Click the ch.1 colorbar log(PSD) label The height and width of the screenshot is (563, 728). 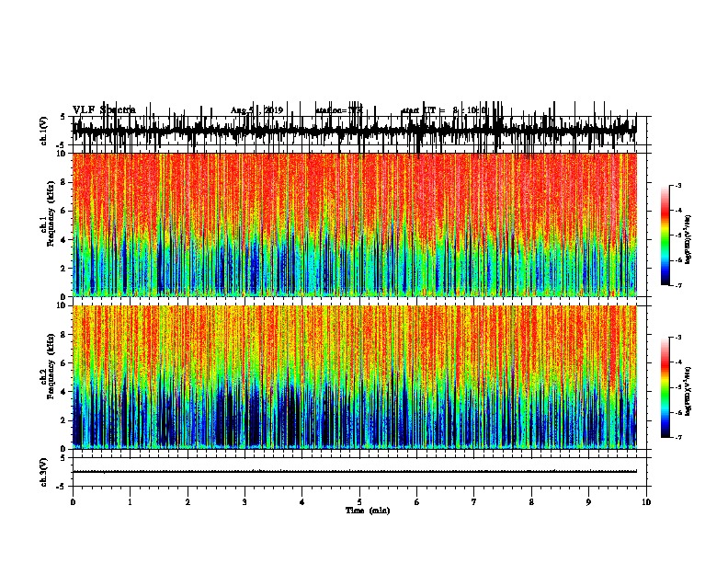click(688, 239)
